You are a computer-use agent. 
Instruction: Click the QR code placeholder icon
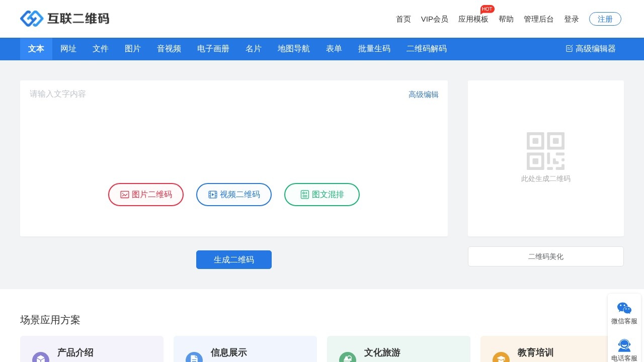(546, 151)
